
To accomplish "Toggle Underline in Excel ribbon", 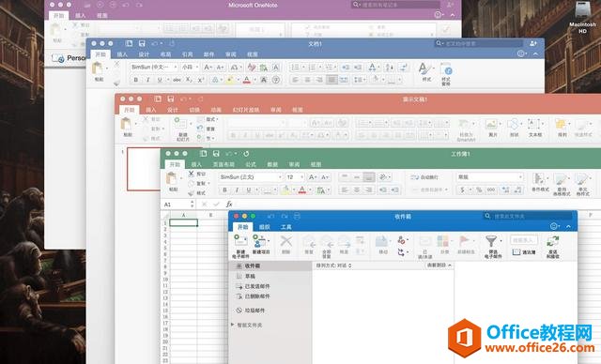I will pos(249,190).
